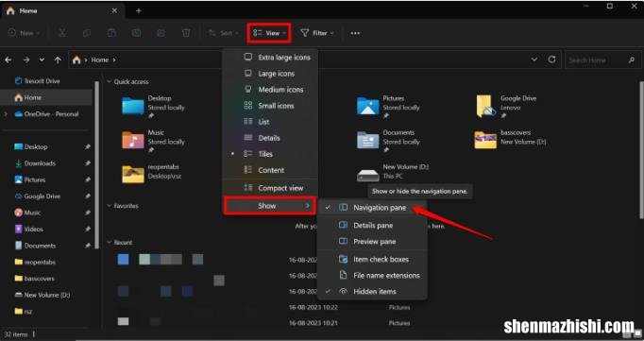Open the View dropdown menu
Viewport: 644px width, 341px height.
269,33
